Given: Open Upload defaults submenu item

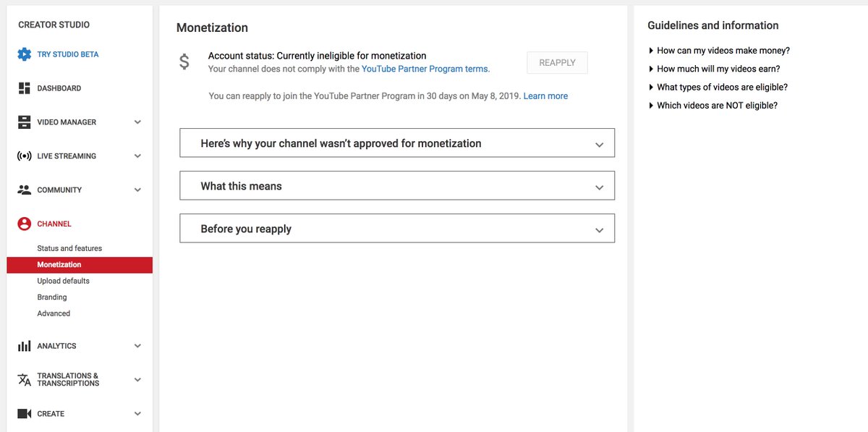Looking at the screenshot, I should (x=64, y=281).
